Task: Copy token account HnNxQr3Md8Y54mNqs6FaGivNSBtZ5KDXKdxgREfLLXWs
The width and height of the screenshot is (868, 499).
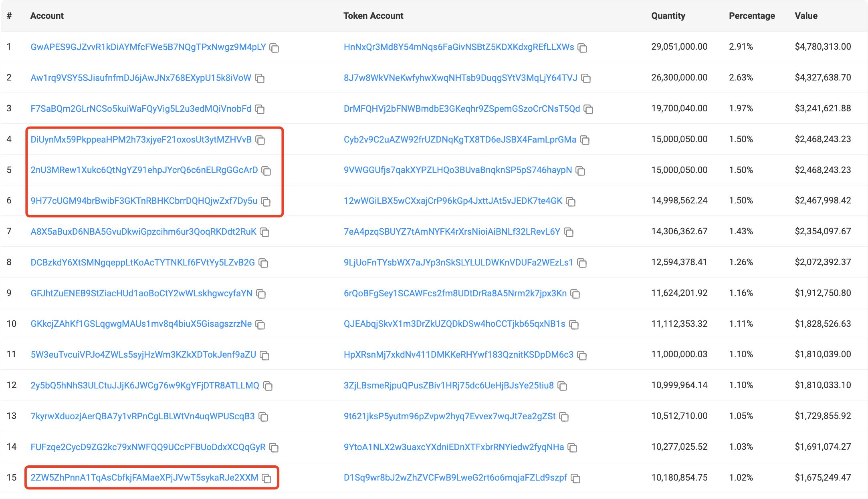Action: click(x=582, y=48)
